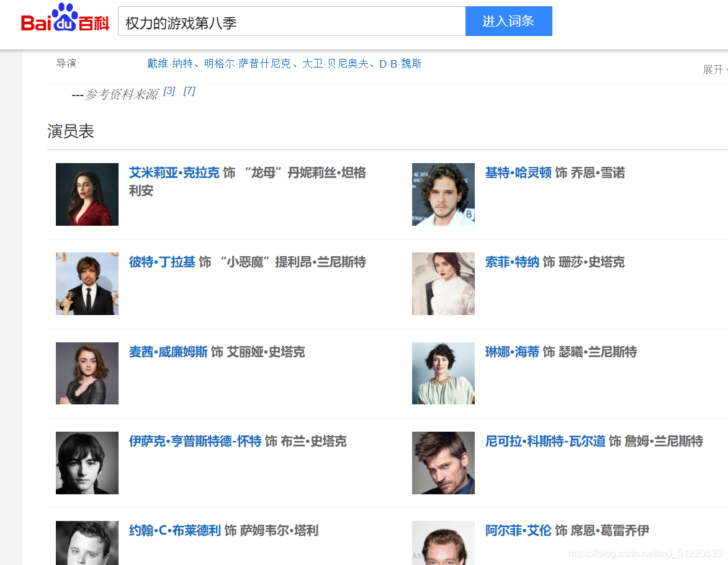Click role text 乔恩·雪诺
This screenshot has width=728, height=565.
click(x=598, y=172)
